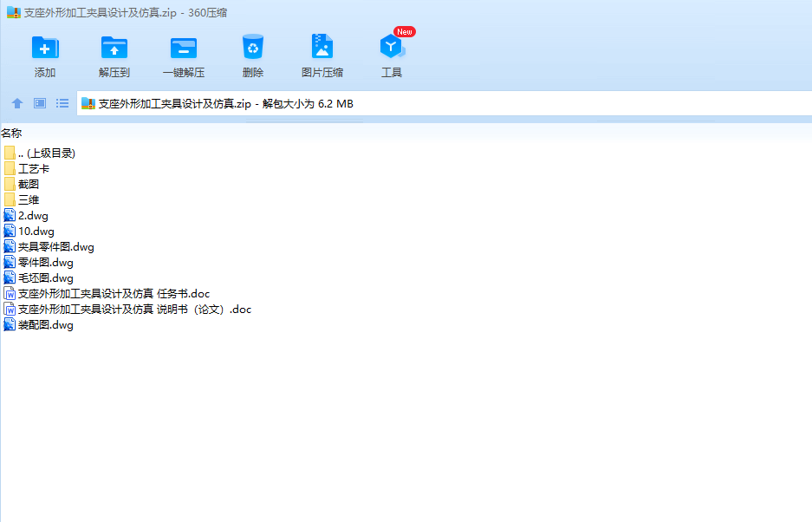The image size is (812, 522).
Task: Select the 说明书（论文）.doc file name
Action: 134,309
